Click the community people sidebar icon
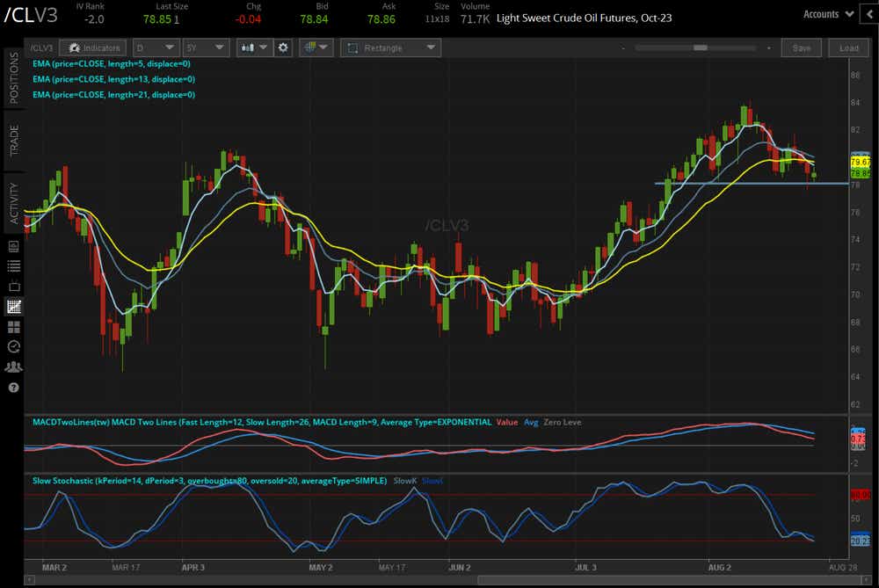This screenshot has height=588, width=879. click(x=14, y=367)
